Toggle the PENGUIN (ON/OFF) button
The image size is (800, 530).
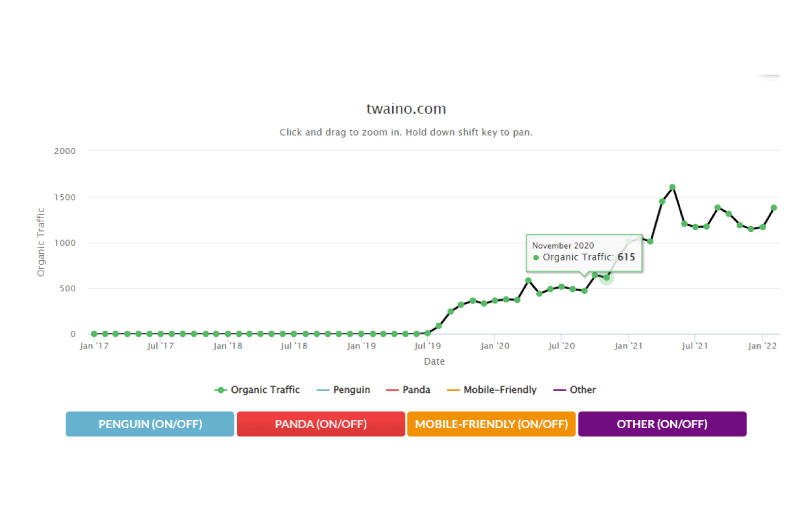click(150, 424)
